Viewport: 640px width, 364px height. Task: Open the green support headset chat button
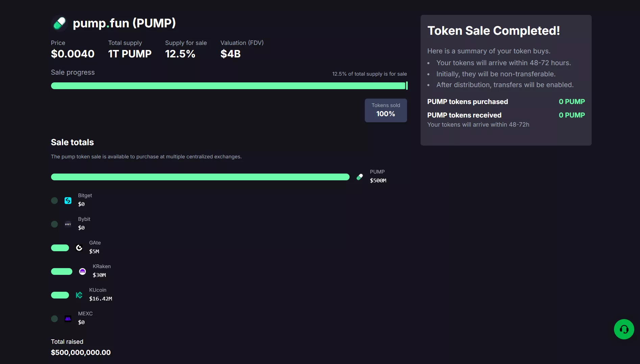point(624,329)
